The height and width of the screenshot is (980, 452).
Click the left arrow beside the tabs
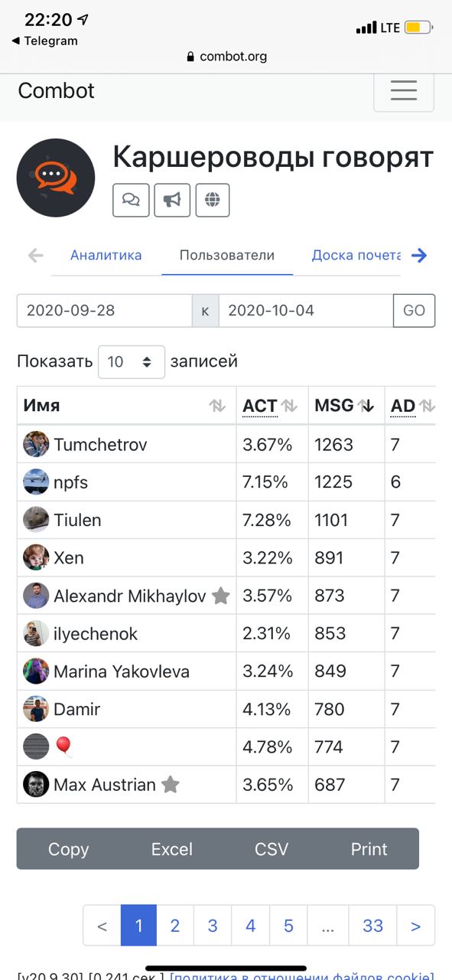[35, 256]
